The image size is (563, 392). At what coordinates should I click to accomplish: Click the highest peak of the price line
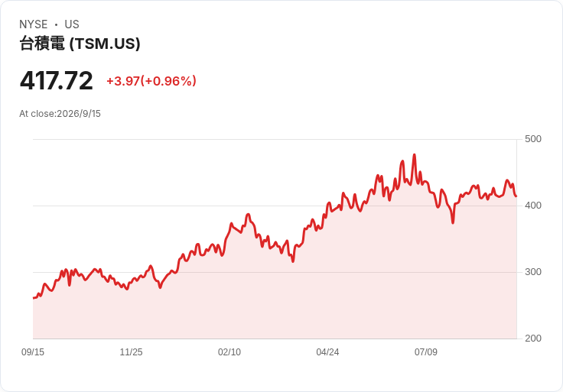pyautogui.click(x=415, y=155)
